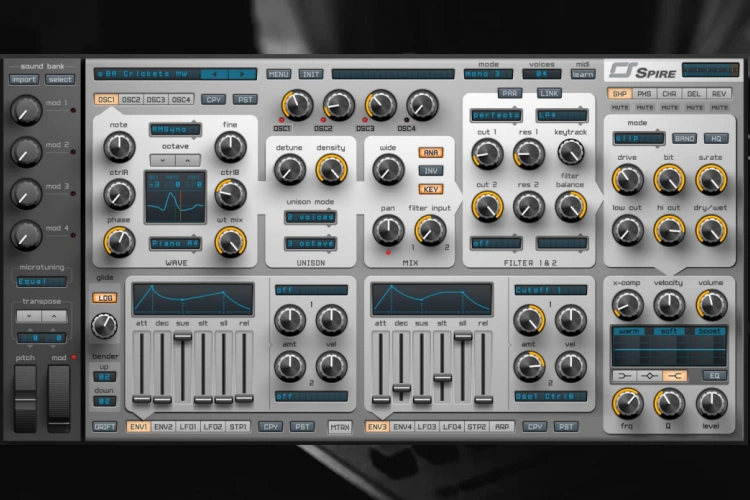Toggle the ANA button in MIX section
750x500 pixels.
(430, 153)
